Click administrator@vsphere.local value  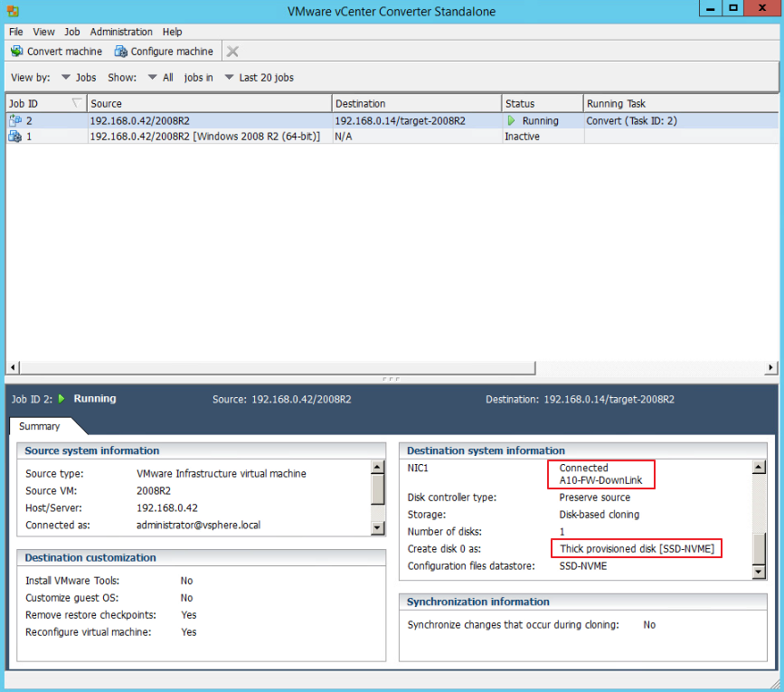(x=199, y=525)
